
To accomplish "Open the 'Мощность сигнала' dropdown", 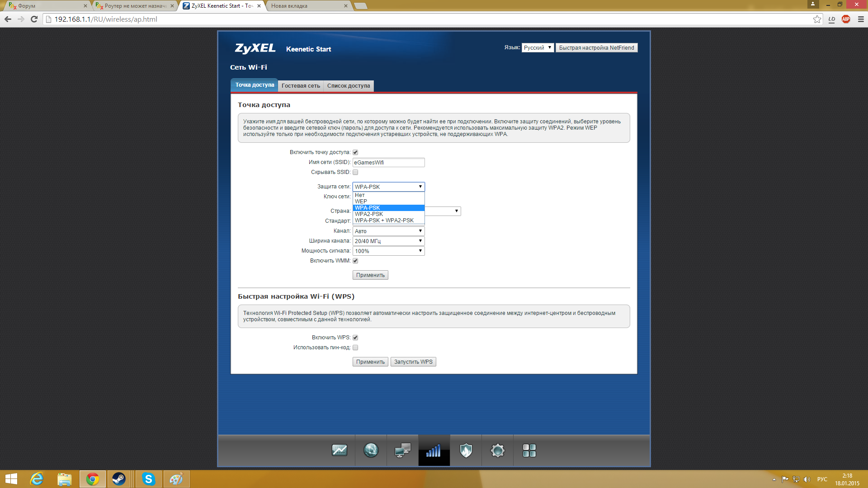I will [x=388, y=251].
